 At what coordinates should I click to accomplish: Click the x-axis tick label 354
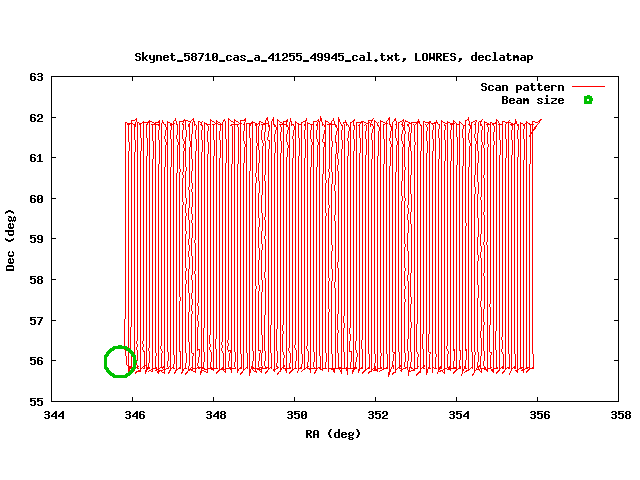click(x=459, y=415)
